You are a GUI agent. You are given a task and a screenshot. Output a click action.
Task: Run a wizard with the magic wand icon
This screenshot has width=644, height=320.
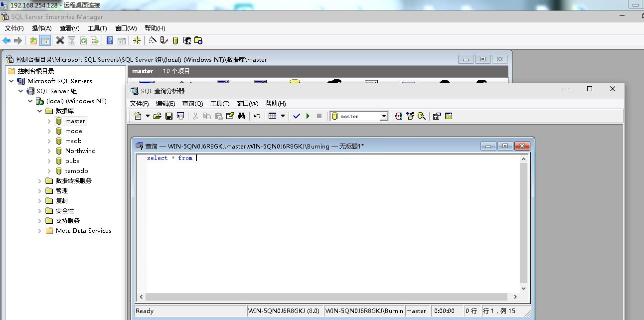(x=152, y=40)
